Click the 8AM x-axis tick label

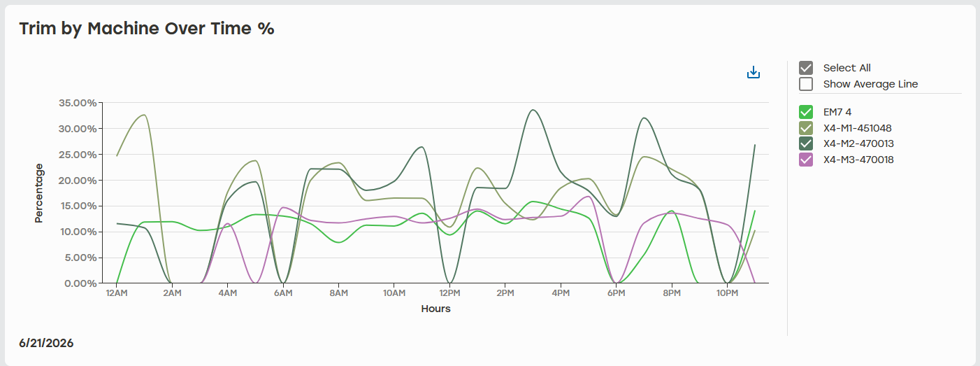tap(338, 293)
